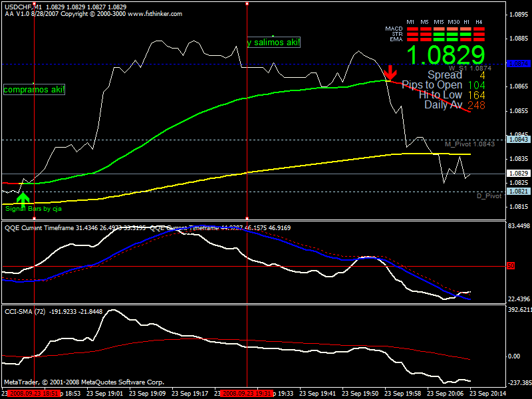532x399 pixels.
Task: Click the '23 Sep 19:17' time axis label
Action: coord(190,394)
